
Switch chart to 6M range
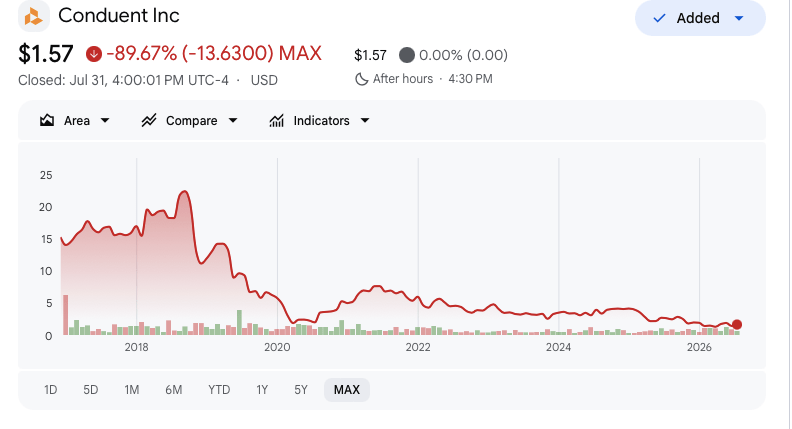tap(173, 390)
